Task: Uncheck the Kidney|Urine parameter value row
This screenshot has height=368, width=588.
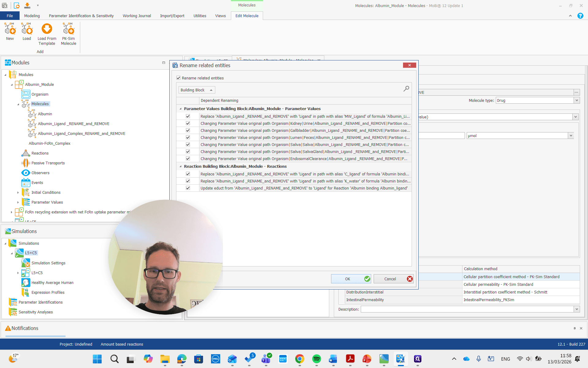Action: tap(188, 123)
